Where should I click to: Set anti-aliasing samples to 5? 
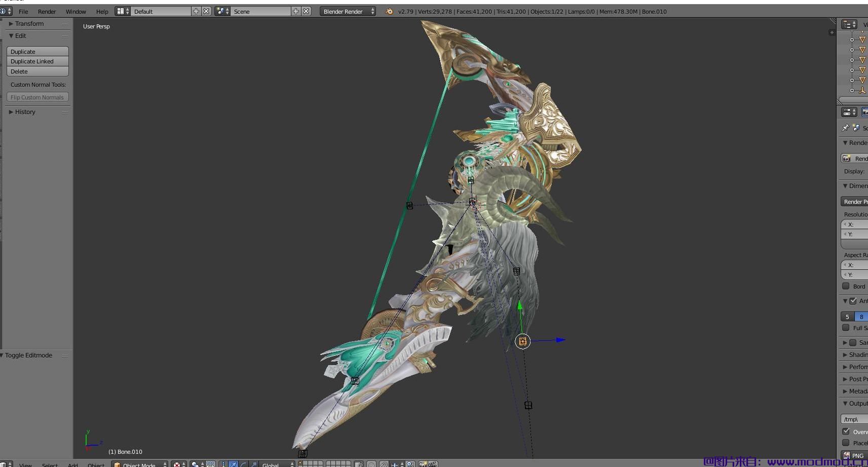(x=848, y=316)
